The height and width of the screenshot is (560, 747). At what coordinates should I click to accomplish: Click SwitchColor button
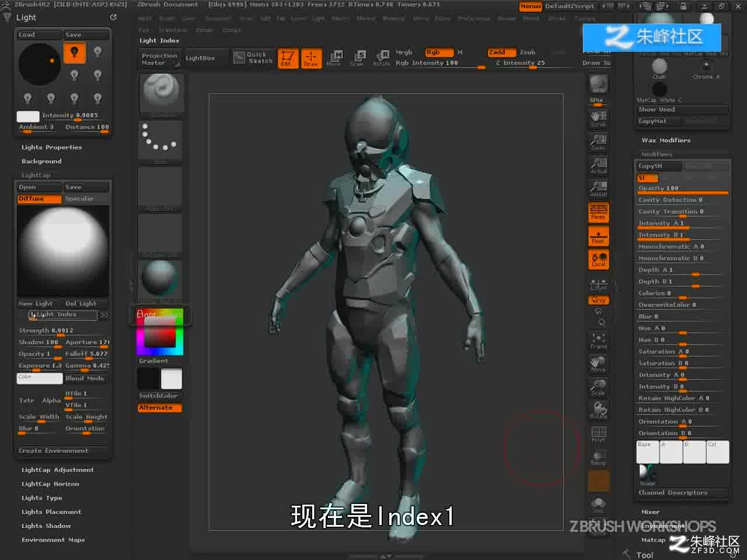tap(160, 396)
